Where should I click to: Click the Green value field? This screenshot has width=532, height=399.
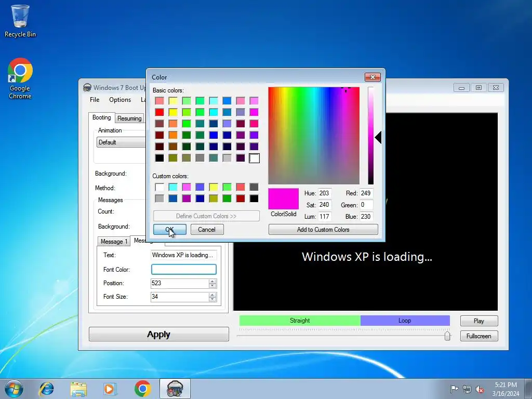(366, 205)
